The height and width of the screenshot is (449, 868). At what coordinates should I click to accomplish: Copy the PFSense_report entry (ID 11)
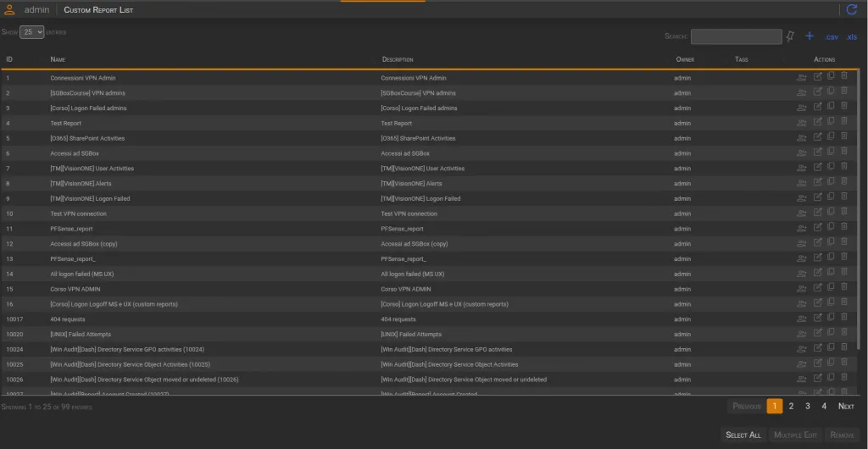(x=831, y=227)
